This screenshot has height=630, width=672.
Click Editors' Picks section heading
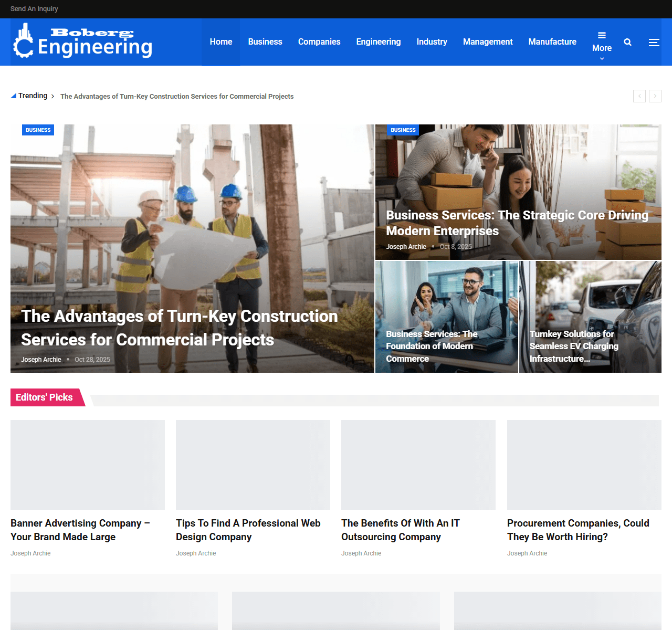coord(45,397)
